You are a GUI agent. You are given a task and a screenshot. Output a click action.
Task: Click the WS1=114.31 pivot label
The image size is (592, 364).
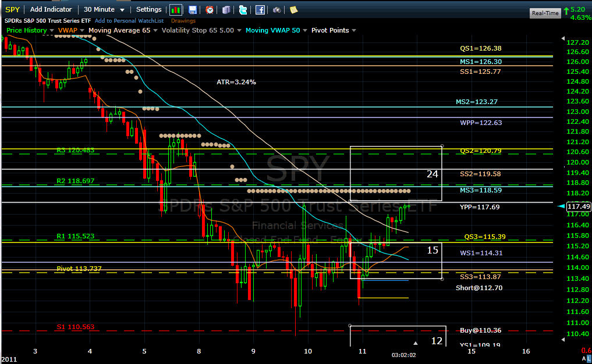point(481,253)
